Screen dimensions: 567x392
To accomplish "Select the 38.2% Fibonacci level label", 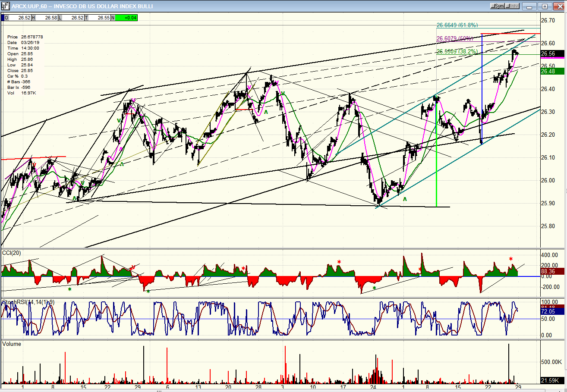I will coord(457,52).
